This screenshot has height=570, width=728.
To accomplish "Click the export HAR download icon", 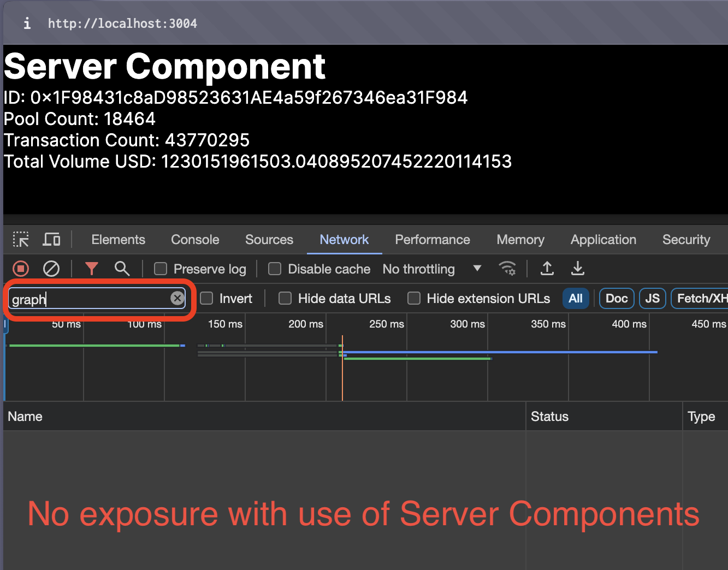I will [x=577, y=269].
